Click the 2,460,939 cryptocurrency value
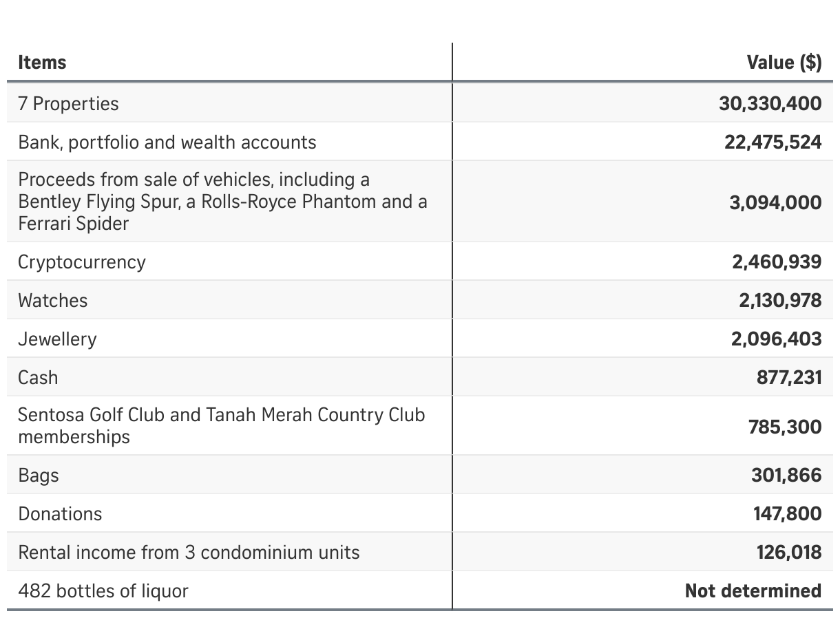The image size is (840, 618). 777,262
